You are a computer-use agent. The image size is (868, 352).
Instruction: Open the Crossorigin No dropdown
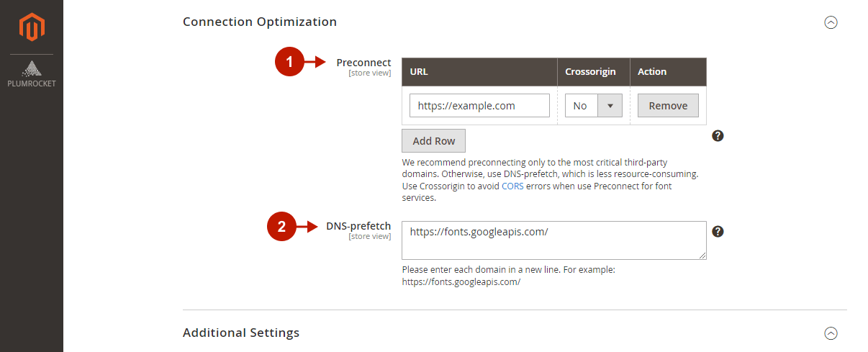tap(593, 106)
